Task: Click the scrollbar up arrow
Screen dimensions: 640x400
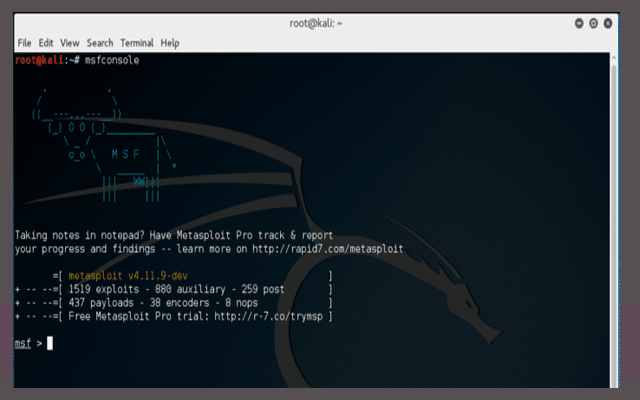Action: point(613,58)
